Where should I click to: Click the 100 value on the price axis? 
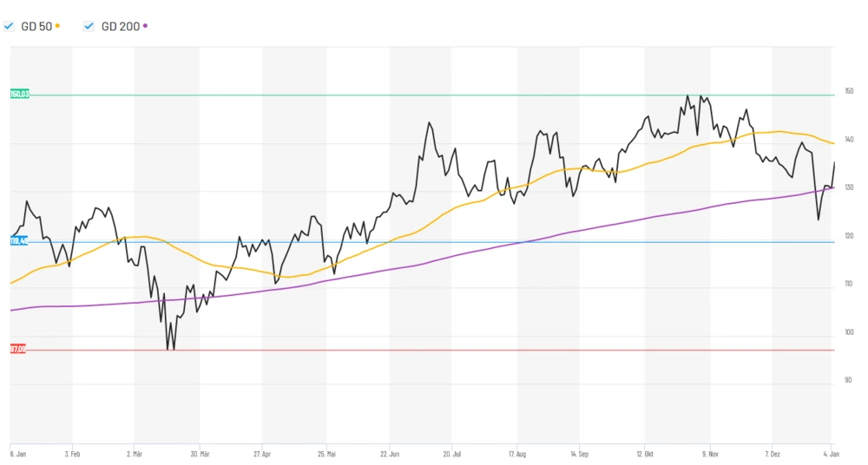click(x=849, y=332)
